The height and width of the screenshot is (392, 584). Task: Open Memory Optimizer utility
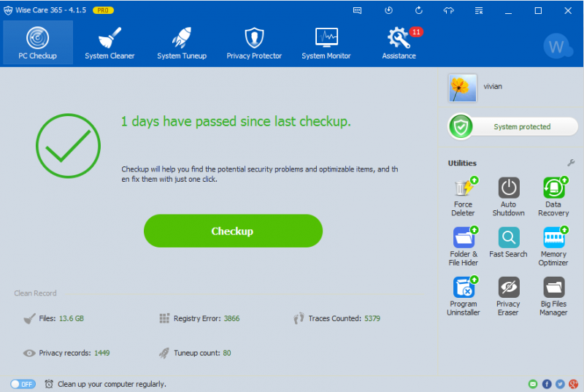click(553, 247)
